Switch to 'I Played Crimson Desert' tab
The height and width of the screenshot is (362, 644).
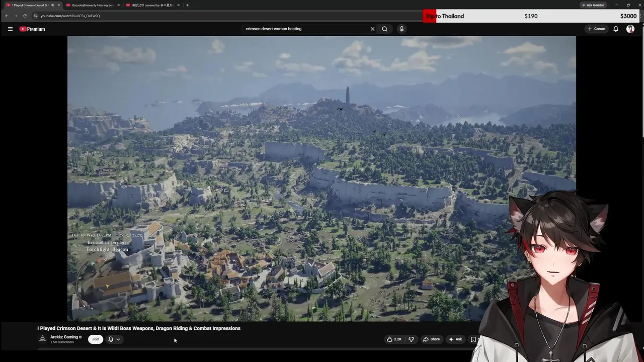(x=29, y=5)
